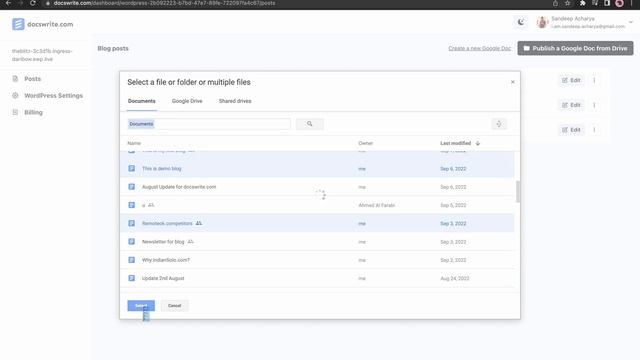Switch to the Documents tab
This screenshot has width=640, height=360.
142,101
